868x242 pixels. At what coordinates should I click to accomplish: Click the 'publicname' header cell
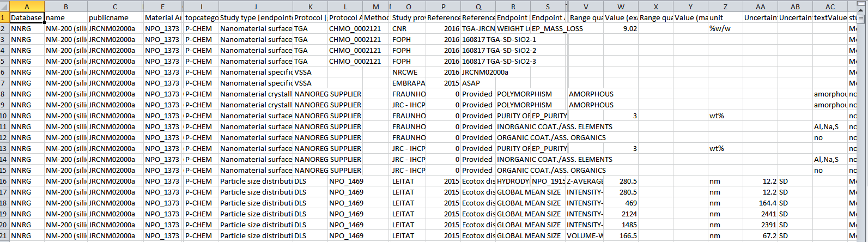[114, 17]
